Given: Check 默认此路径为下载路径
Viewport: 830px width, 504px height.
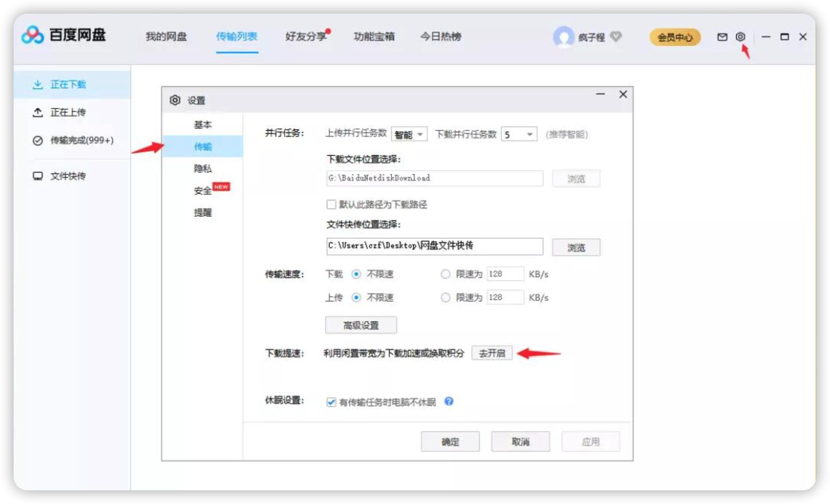Looking at the screenshot, I should (331, 205).
